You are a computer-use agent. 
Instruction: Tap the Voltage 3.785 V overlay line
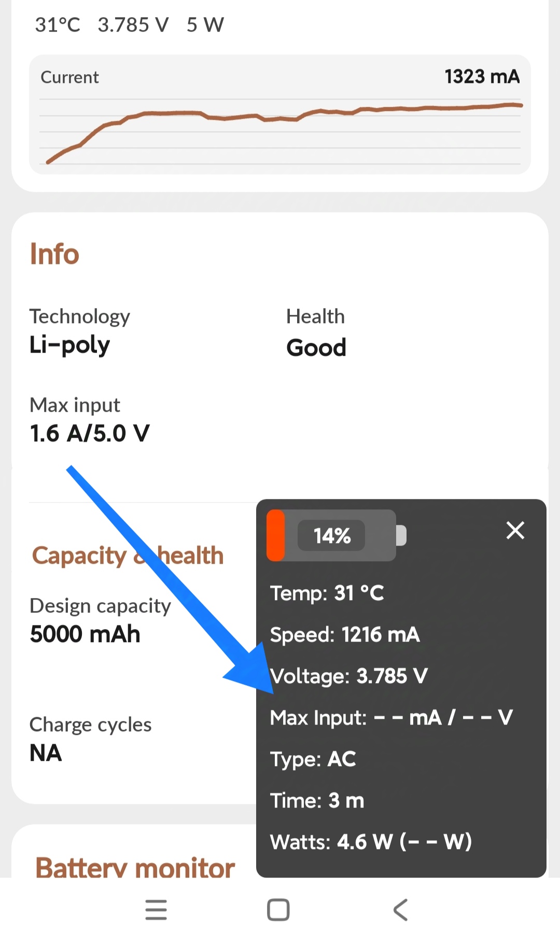pyautogui.click(x=349, y=676)
